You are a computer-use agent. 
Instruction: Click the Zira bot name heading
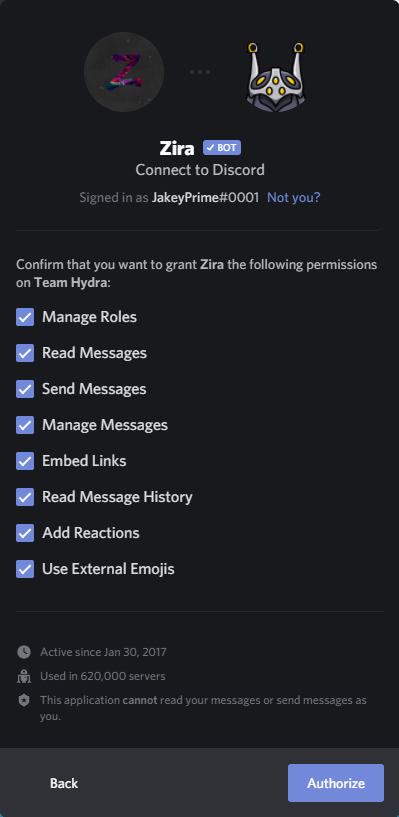coord(177,148)
